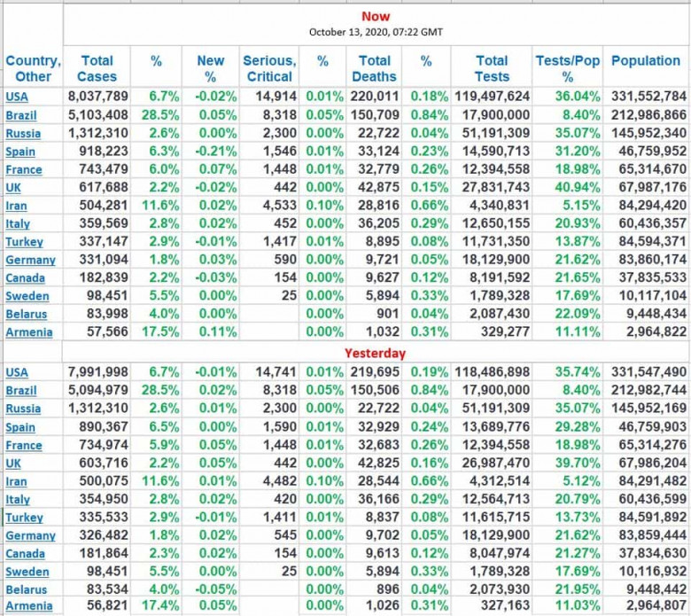Click the Russia link under the Now table

tap(22, 134)
